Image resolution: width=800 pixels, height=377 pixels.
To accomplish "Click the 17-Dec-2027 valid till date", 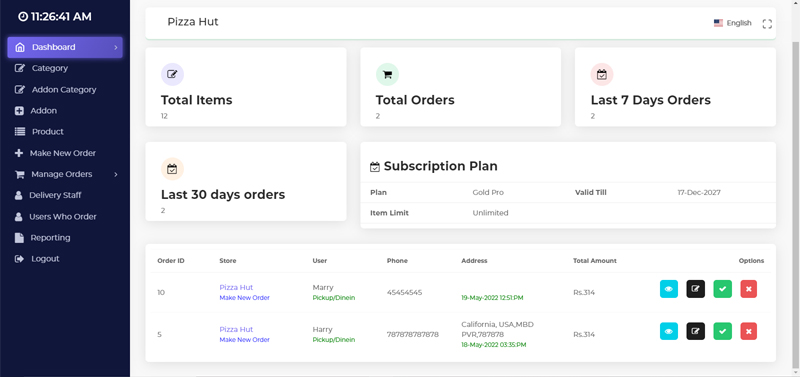I will pyautogui.click(x=699, y=193).
